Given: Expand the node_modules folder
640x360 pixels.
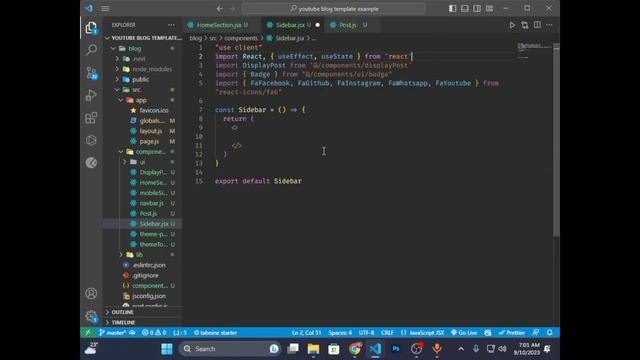Looking at the screenshot, I should tap(118, 69).
